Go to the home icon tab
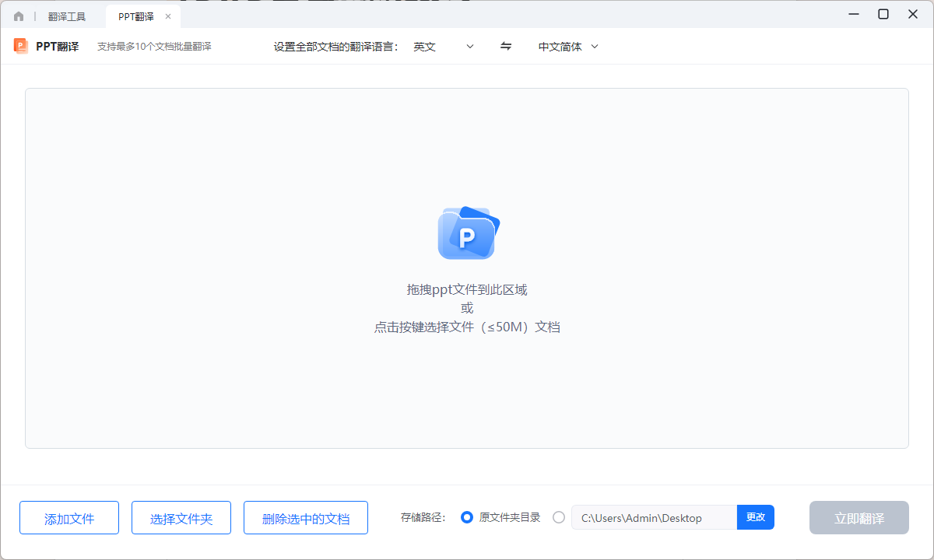The height and width of the screenshot is (560, 934). pyautogui.click(x=19, y=16)
